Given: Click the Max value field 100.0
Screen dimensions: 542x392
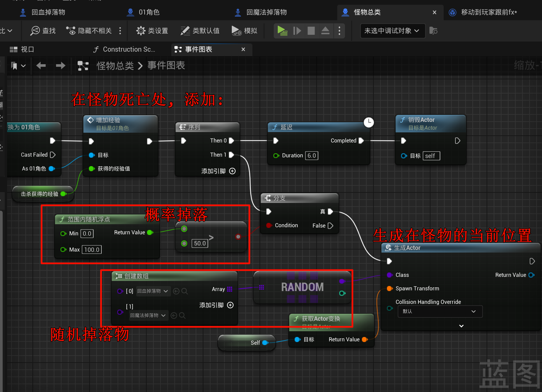Looking at the screenshot, I should coord(92,250).
